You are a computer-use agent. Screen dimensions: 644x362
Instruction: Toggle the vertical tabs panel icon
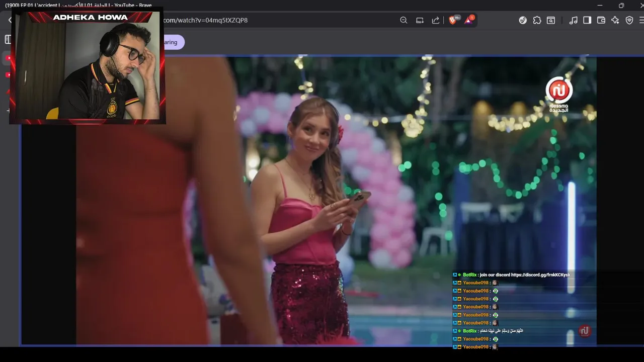7,39
